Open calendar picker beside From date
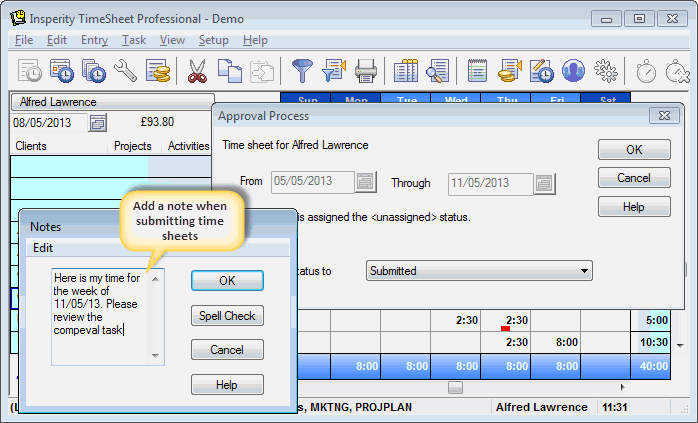The image size is (698, 423). pos(365,182)
